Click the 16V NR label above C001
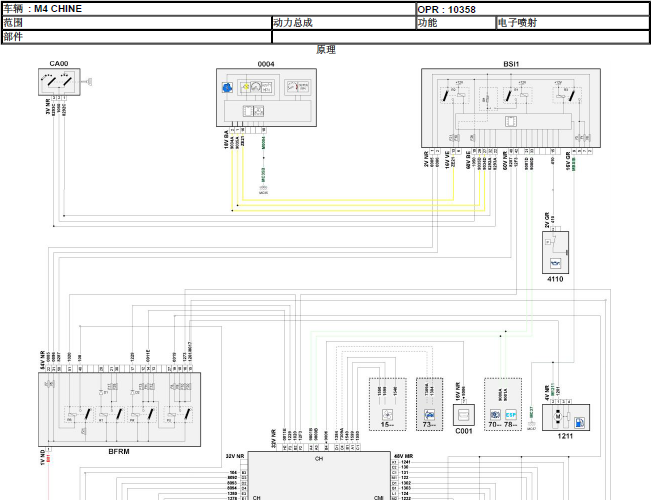The image size is (651, 500). (x=458, y=391)
